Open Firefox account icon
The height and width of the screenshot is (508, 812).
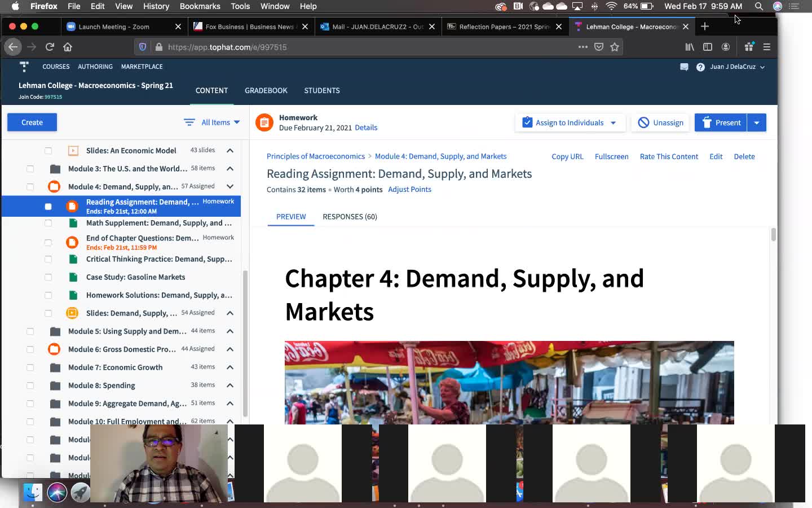pyautogui.click(x=726, y=47)
